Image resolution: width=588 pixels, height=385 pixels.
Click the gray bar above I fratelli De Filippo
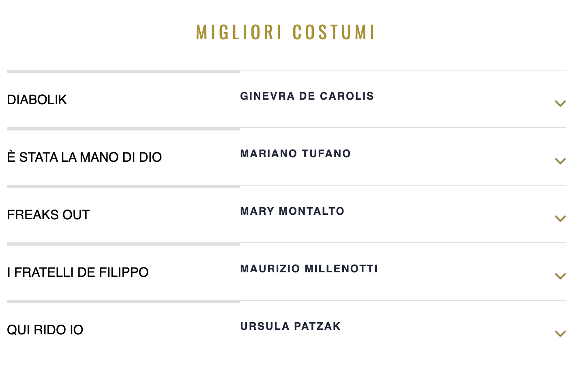pyautogui.click(x=123, y=244)
